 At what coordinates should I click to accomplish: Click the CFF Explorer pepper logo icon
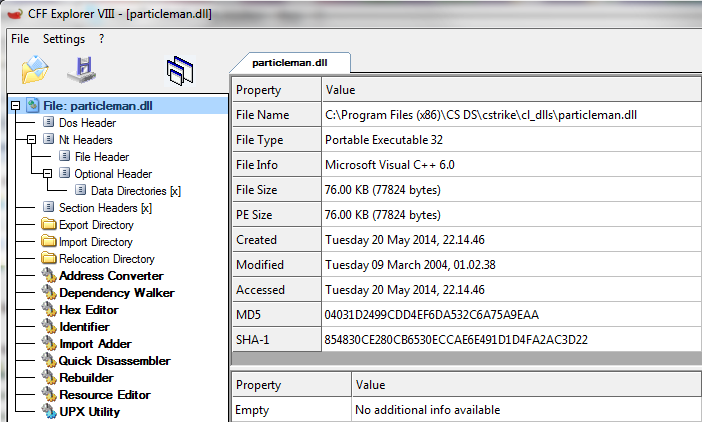click(x=15, y=14)
